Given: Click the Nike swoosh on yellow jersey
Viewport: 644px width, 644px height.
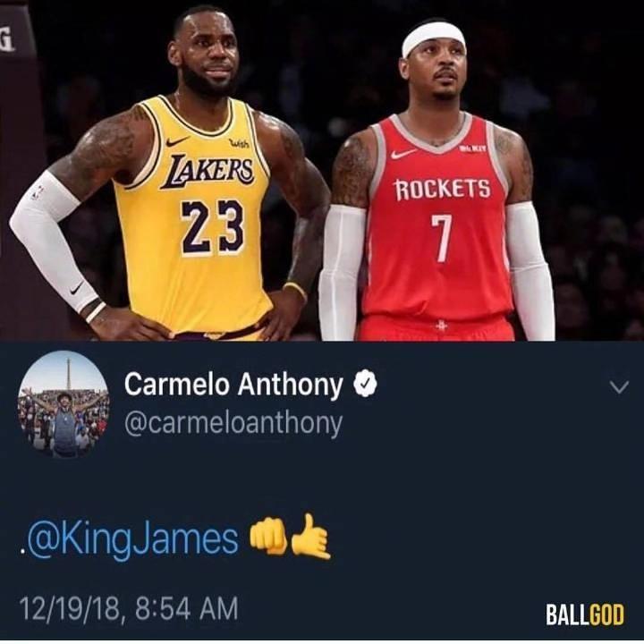Looking at the screenshot, I should click(177, 141).
